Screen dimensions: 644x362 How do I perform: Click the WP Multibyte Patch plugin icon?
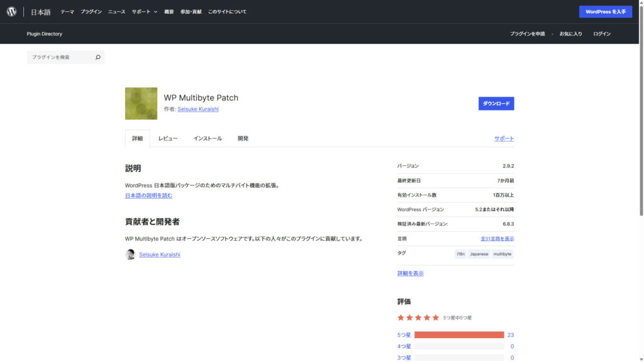pos(141,104)
